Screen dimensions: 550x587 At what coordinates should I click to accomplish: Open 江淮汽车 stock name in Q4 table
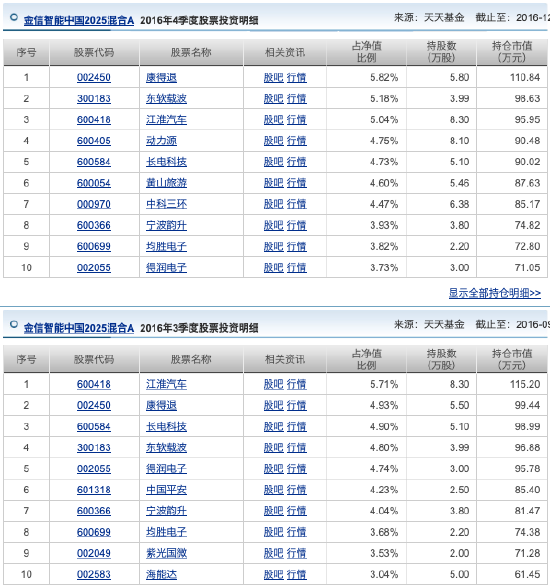[166, 120]
